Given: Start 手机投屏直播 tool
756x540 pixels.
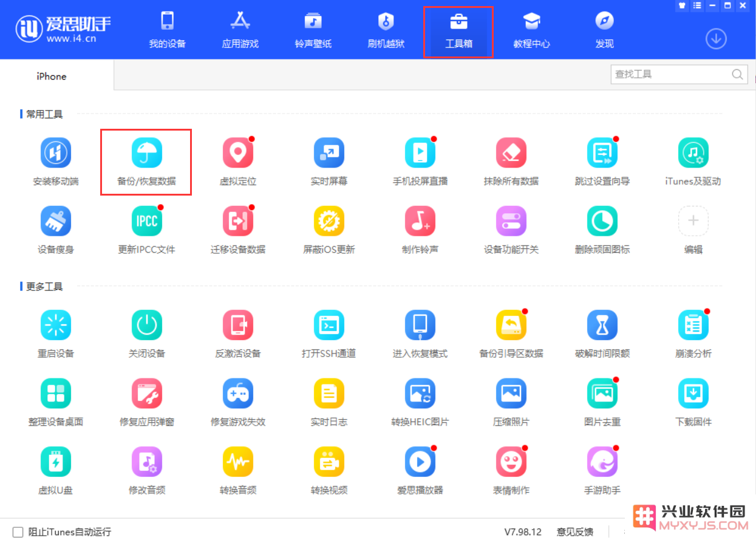Looking at the screenshot, I should pyautogui.click(x=420, y=161).
